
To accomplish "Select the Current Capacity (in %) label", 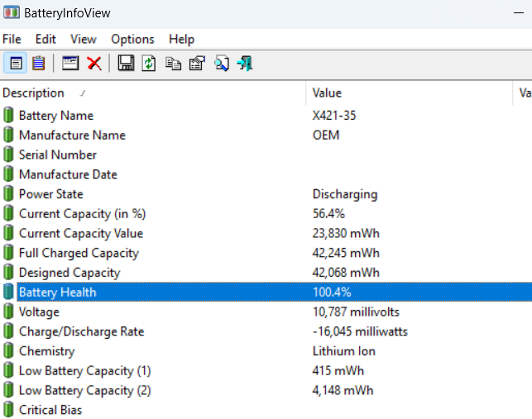I will click(x=82, y=214).
